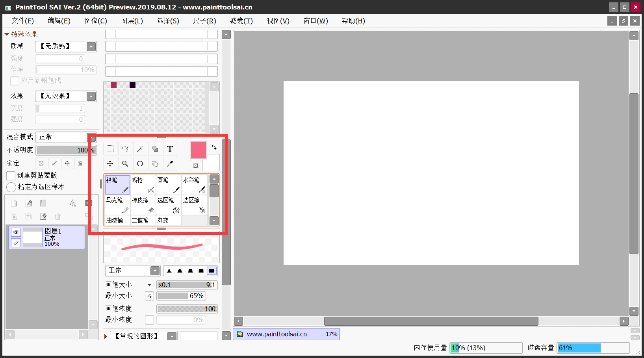644x358 pixels.
Task: Click the merge layer down icon
Action: 28,216
